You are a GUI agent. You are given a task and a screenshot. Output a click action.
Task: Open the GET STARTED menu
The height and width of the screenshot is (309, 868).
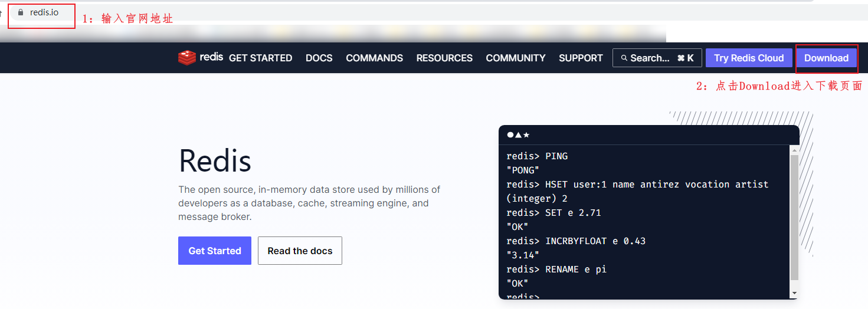[260, 58]
